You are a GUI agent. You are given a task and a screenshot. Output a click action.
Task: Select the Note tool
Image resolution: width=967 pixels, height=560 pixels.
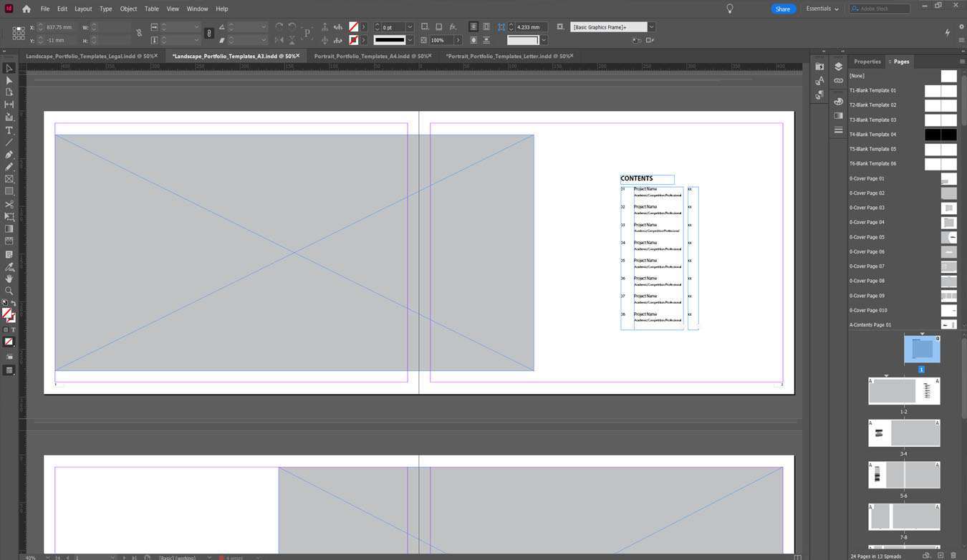pyautogui.click(x=9, y=254)
